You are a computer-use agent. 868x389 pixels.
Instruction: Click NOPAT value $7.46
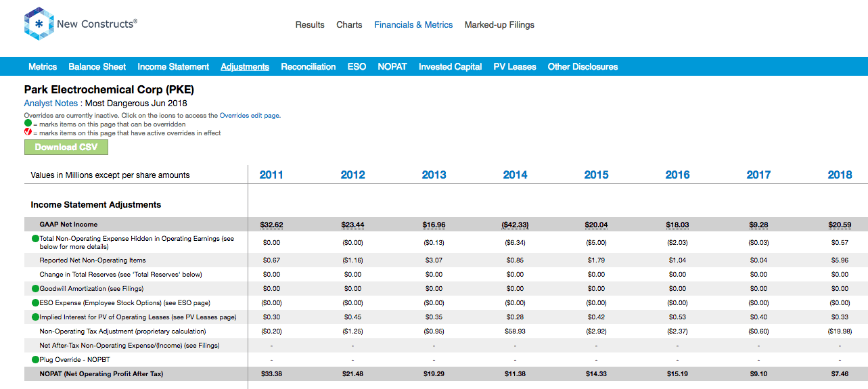(840, 374)
